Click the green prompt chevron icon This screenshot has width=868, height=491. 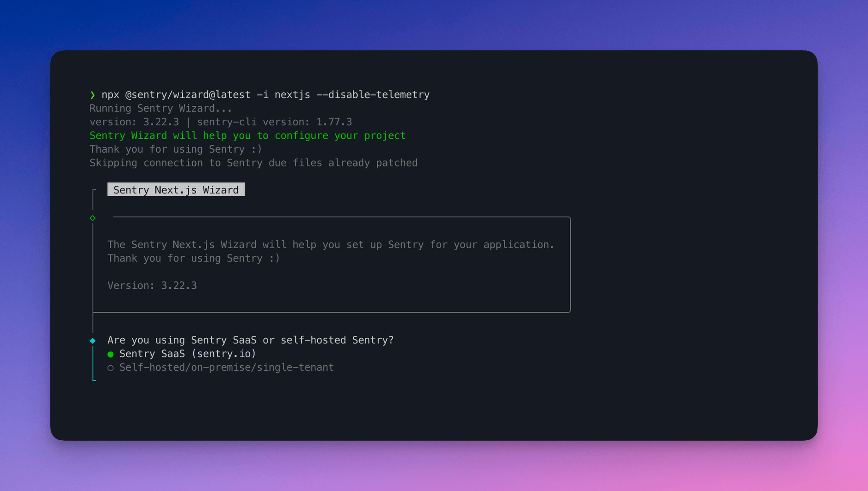92,95
